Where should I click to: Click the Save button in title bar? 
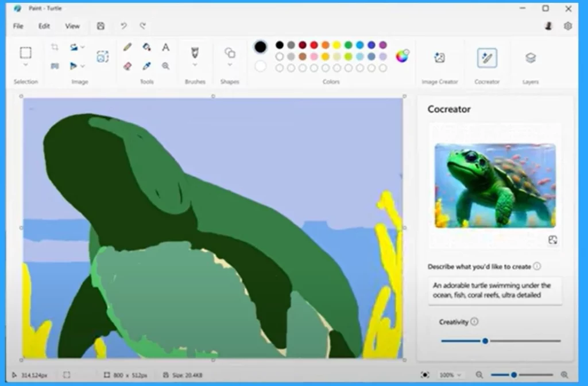[101, 26]
